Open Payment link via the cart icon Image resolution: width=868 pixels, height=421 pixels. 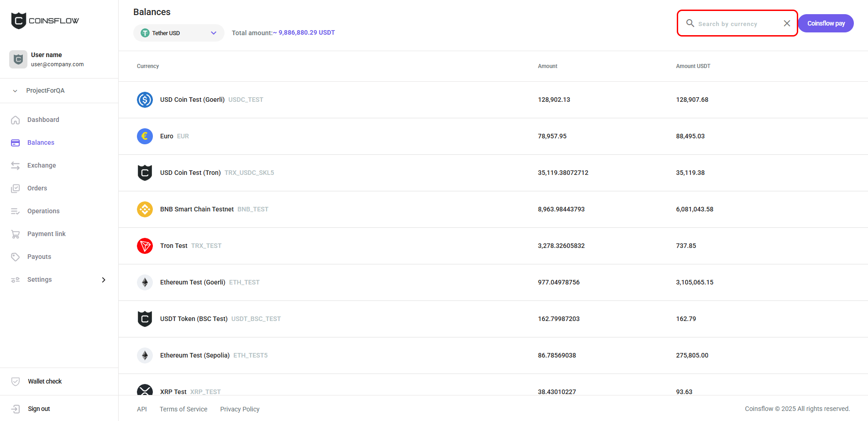point(16,234)
